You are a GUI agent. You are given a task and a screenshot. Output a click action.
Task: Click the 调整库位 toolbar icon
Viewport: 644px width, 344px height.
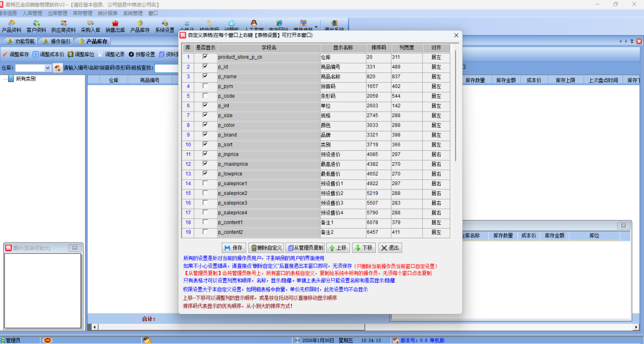70,54
